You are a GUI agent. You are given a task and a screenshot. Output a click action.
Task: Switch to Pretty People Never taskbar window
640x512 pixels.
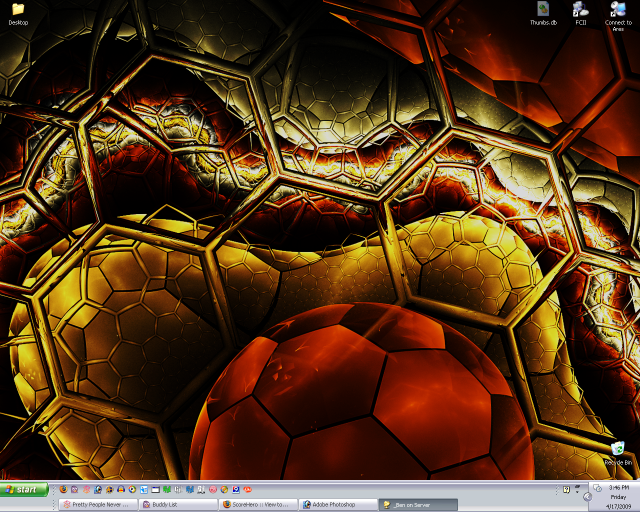[98, 504]
